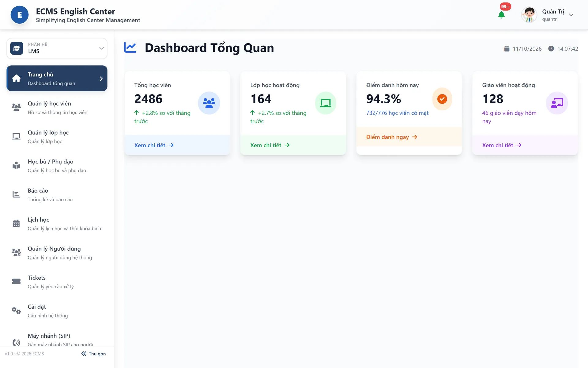The height and width of the screenshot is (368, 588).
Task: Open Học bù / Phụ đạo
Action: click(x=57, y=166)
